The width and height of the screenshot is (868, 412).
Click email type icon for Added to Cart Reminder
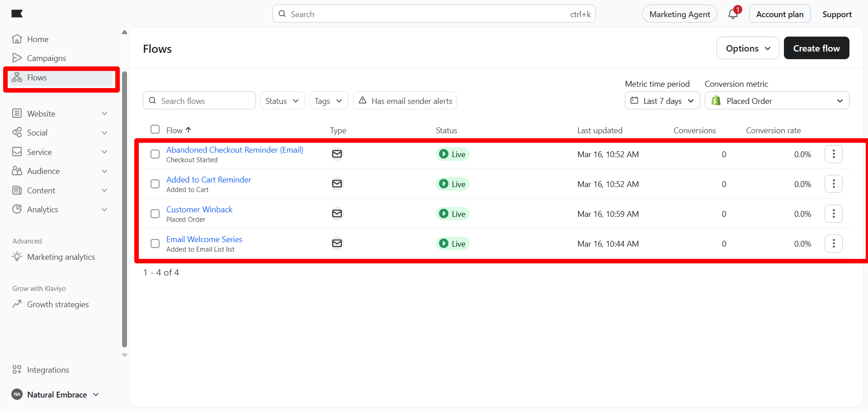337,184
